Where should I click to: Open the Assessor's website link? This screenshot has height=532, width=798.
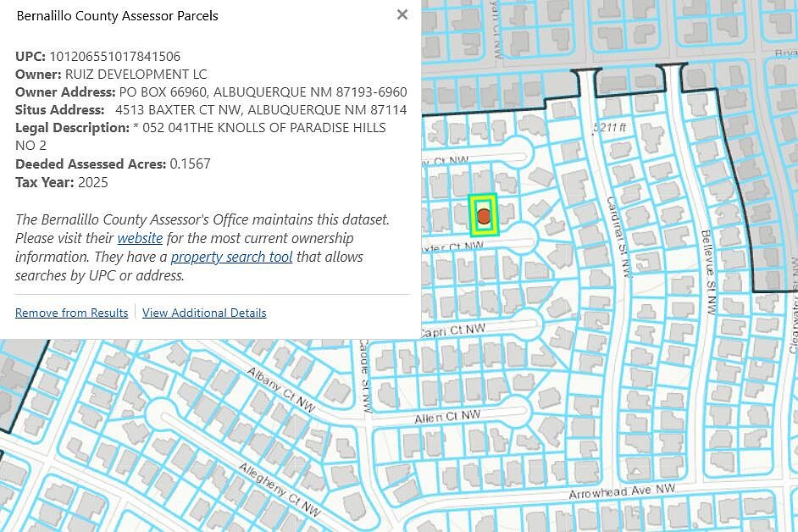[x=140, y=238]
